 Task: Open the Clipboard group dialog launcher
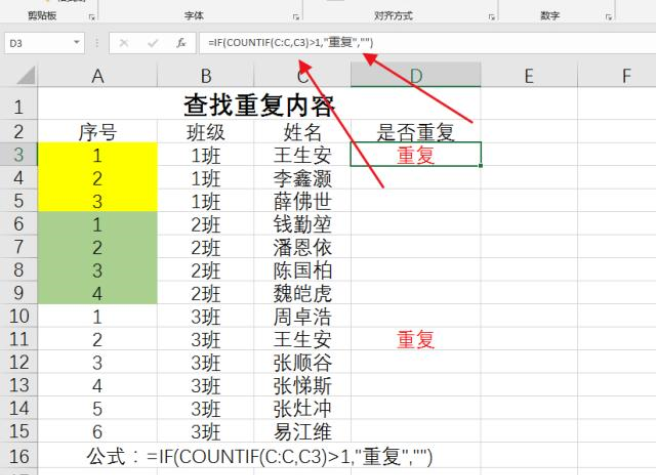(93, 17)
